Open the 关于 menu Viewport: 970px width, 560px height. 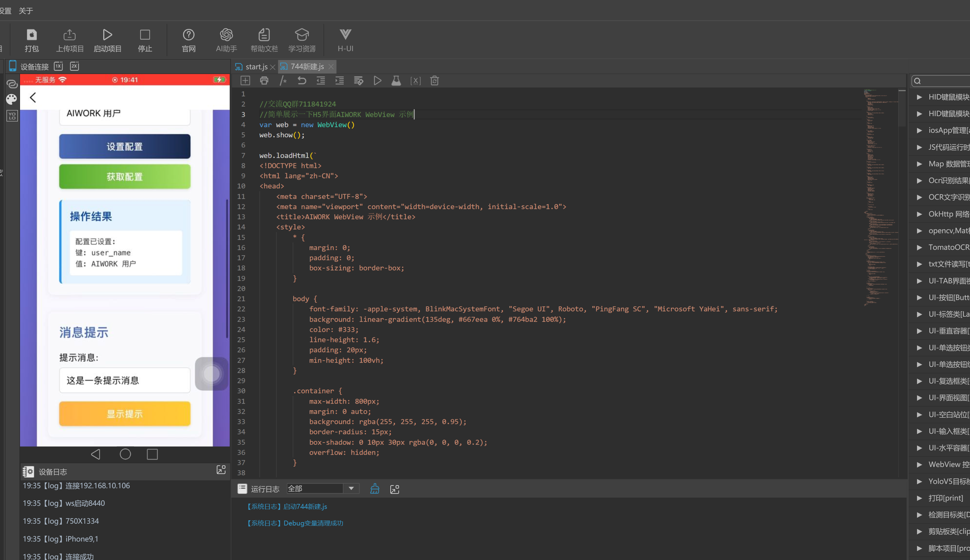26,11
